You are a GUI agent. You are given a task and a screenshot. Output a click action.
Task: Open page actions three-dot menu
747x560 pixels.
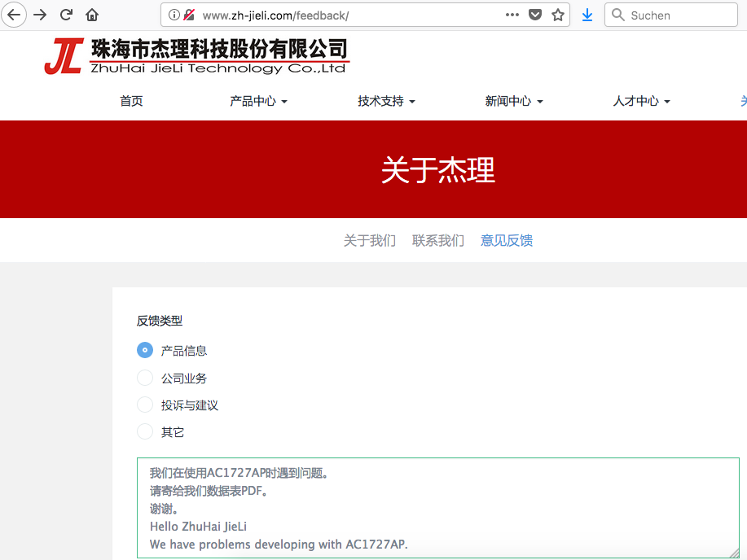(x=512, y=15)
